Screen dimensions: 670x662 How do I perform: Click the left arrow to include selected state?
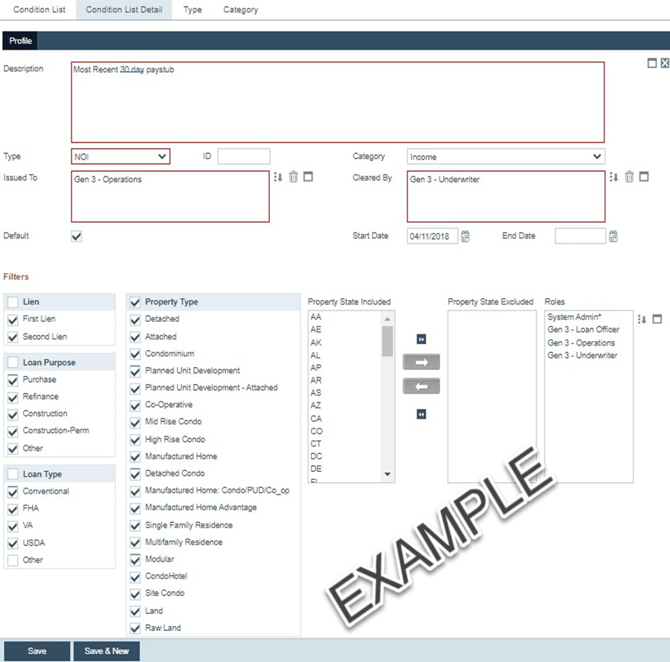(421, 387)
